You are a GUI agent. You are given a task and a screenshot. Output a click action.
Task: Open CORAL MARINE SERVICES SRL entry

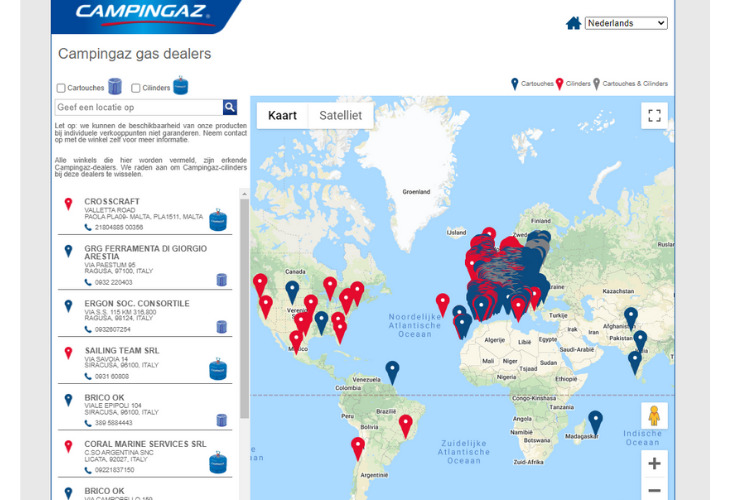(x=145, y=456)
